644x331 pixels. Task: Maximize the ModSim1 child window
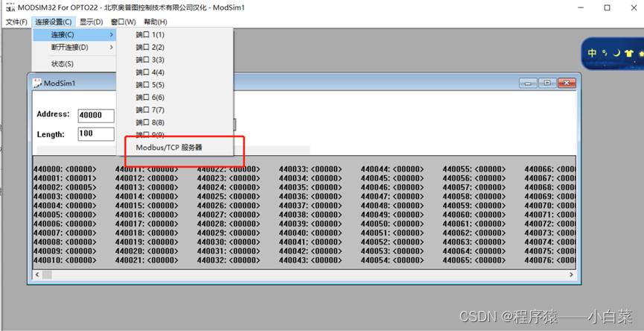(547, 83)
